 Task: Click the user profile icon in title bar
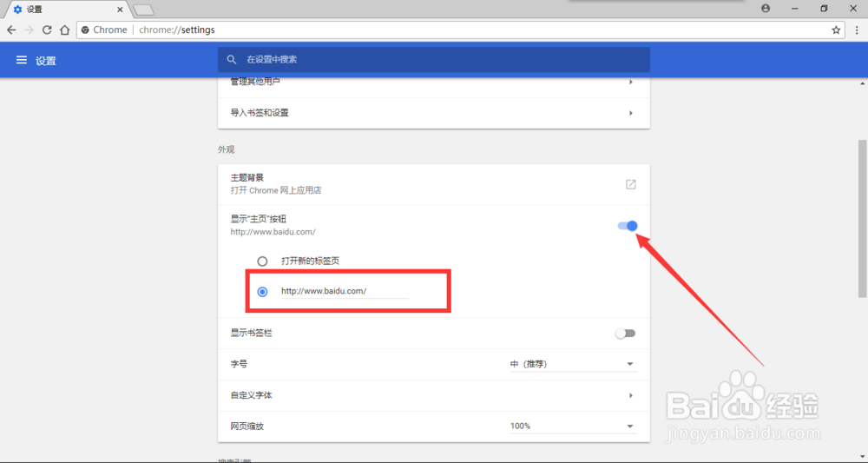[766, 9]
